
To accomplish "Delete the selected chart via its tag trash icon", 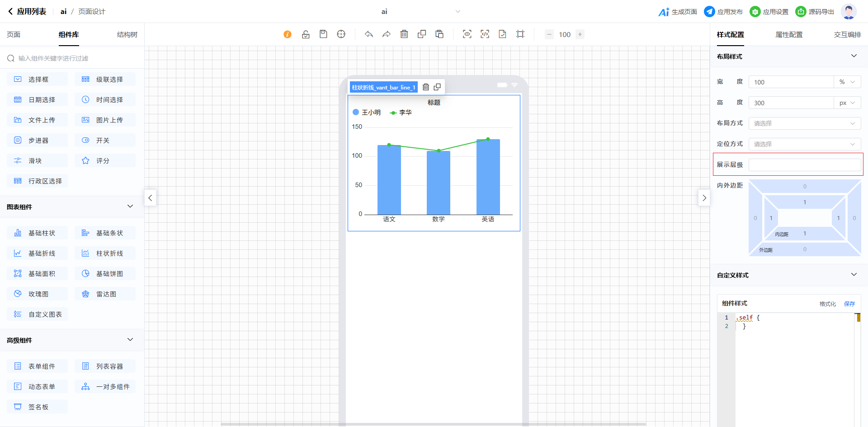I will click(426, 87).
